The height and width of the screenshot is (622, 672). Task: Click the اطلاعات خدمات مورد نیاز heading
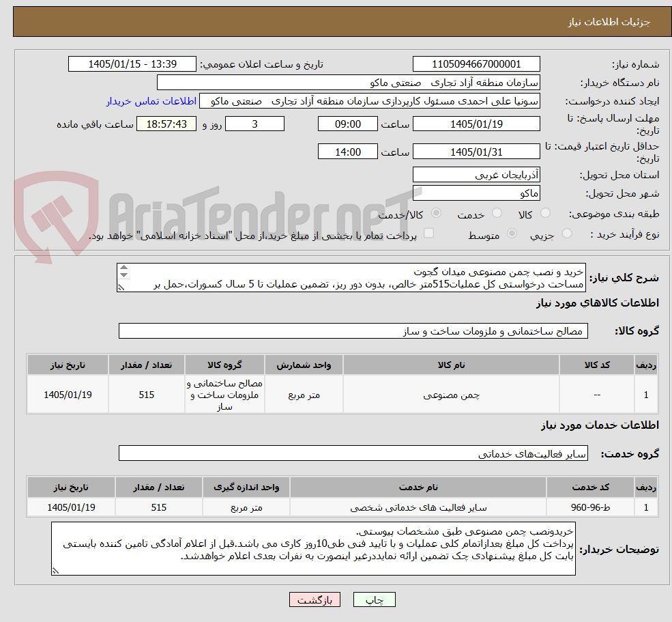(600, 425)
